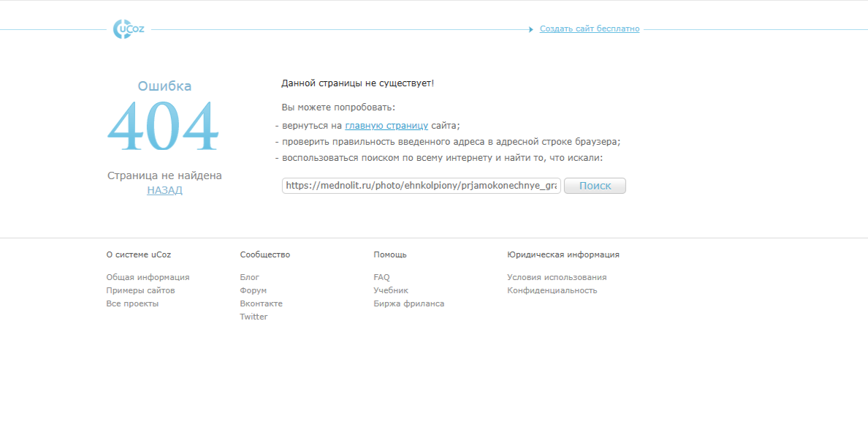Click the large 404 error number
868x438 pixels.
click(x=164, y=127)
